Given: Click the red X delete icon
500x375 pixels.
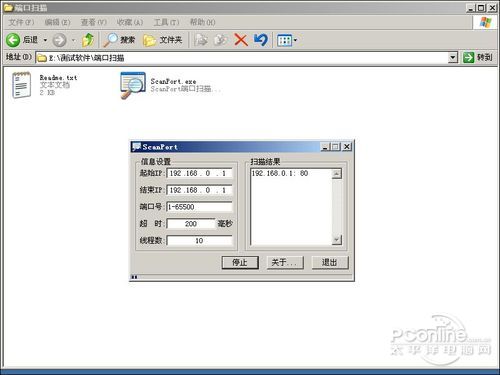Looking at the screenshot, I should [x=241, y=40].
